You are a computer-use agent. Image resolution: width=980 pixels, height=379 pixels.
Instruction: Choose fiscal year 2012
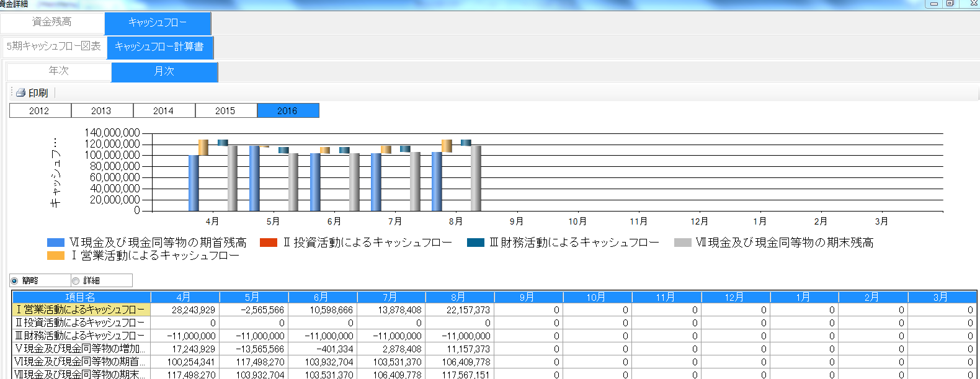coord(40,111)
